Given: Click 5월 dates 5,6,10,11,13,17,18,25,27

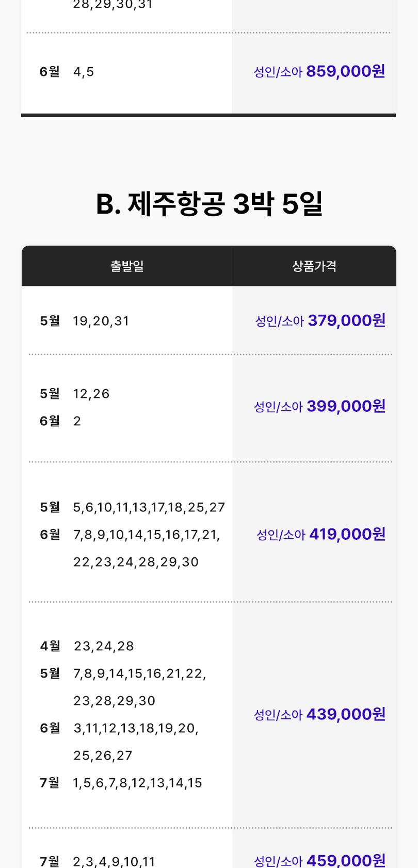Looking at the screenshot, I should pos(149,507).
